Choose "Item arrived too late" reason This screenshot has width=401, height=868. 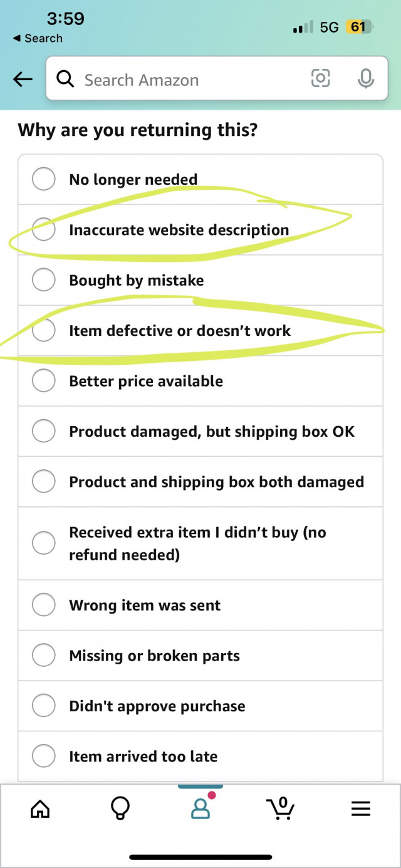(44, 756)
